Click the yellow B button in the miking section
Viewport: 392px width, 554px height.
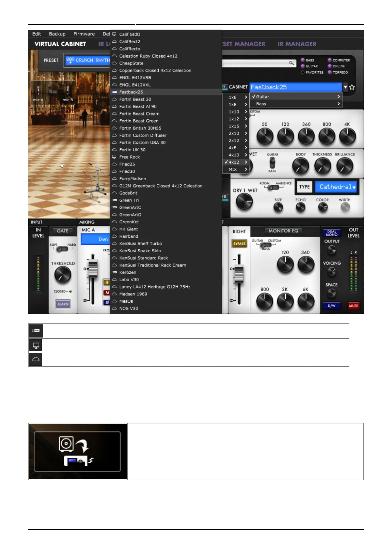point(107,282)
